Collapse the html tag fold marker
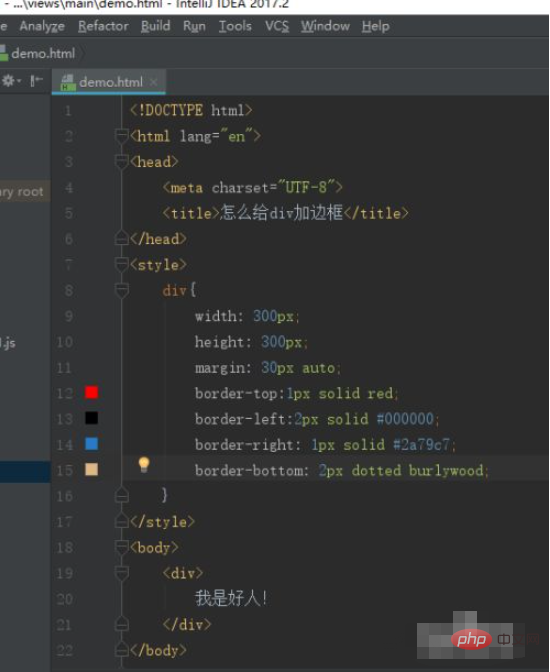Viewport: 550px width, 672px height. click(x=122, y=136)
